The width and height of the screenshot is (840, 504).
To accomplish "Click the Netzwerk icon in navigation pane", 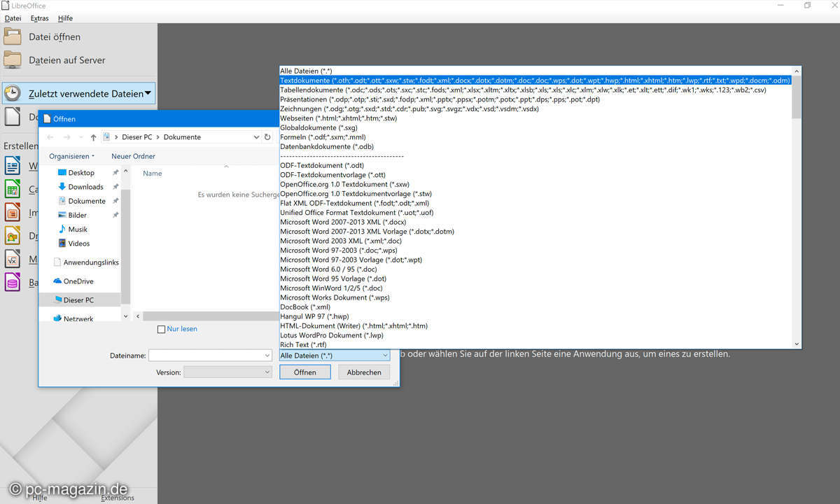I will (x=57, y=318).
